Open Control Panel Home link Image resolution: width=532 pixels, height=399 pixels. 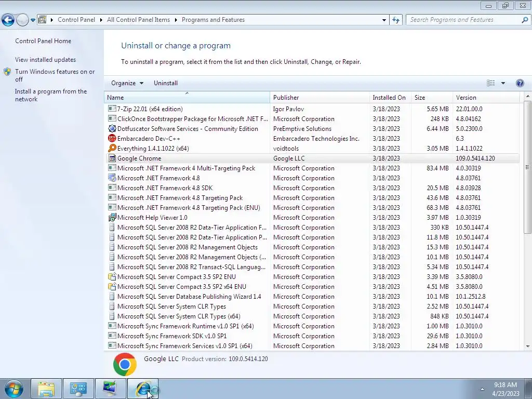coord(43,41)
